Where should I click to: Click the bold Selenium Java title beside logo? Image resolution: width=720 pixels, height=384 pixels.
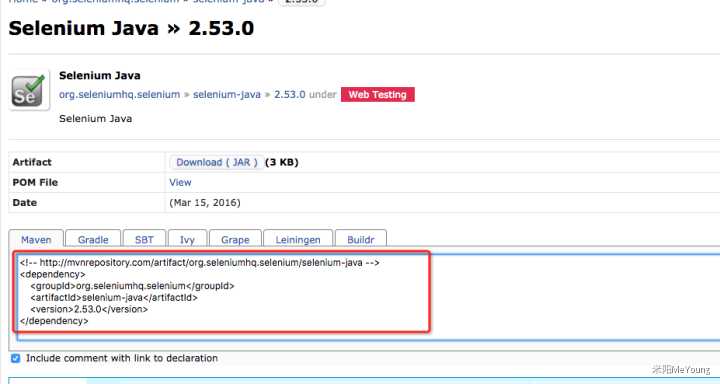[x=100, y=75]
